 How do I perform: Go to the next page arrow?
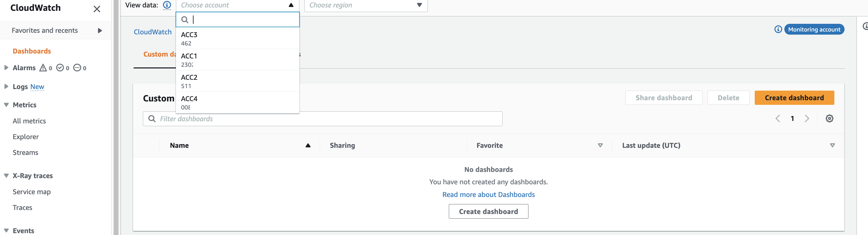(807, 118)
